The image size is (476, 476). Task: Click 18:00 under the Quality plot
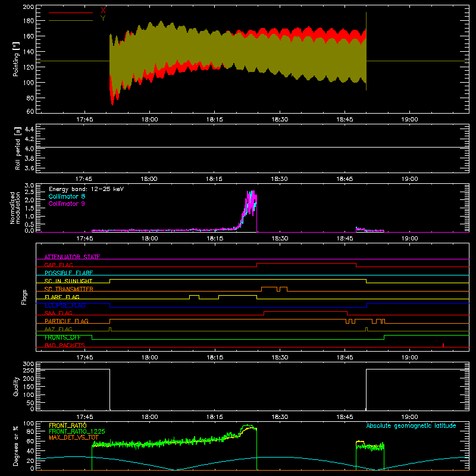[150, 417]
